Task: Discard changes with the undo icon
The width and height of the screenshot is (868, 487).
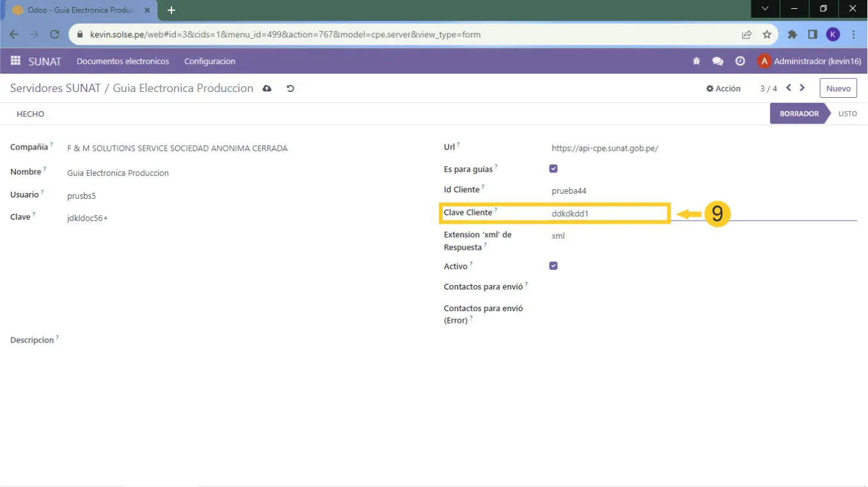Action: (x=290, y=88)
